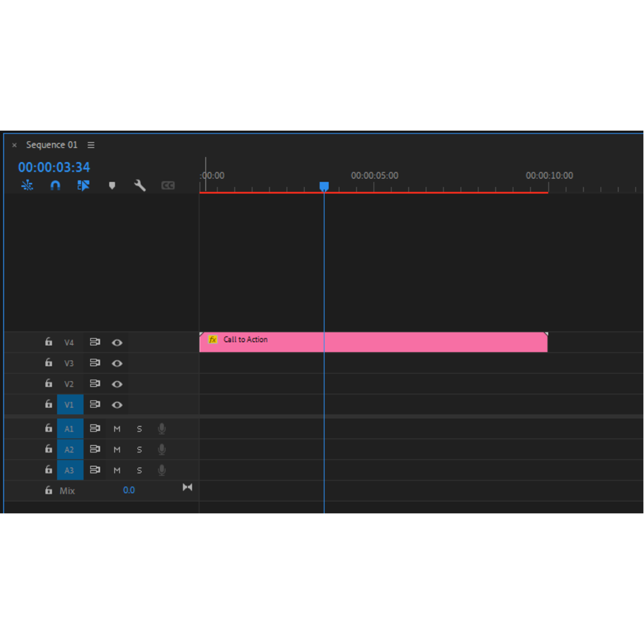Mute audio track A1
Screen dimensions: 644x644
click(x=117, y=429)
